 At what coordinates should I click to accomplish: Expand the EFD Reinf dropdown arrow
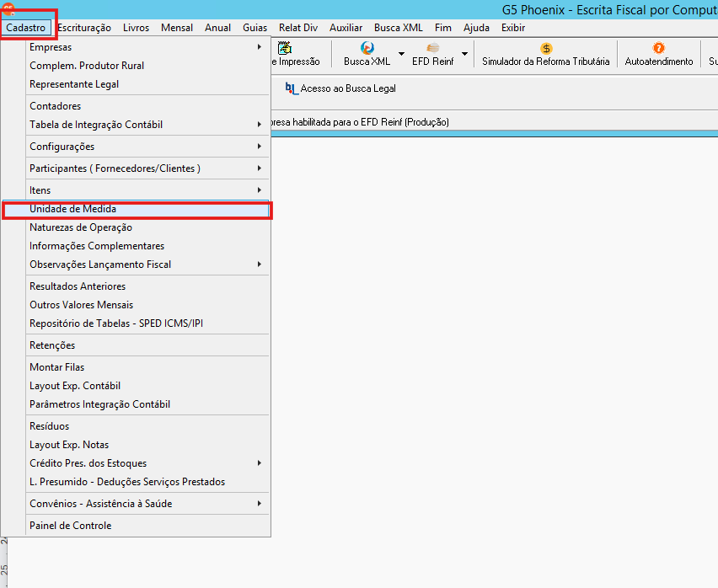[465, 54]
